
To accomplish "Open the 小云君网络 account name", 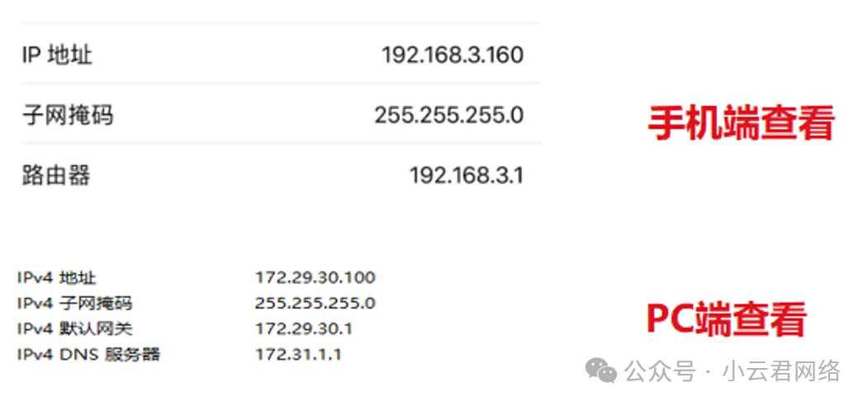I will pyautogui.click(x=781, y=371).
